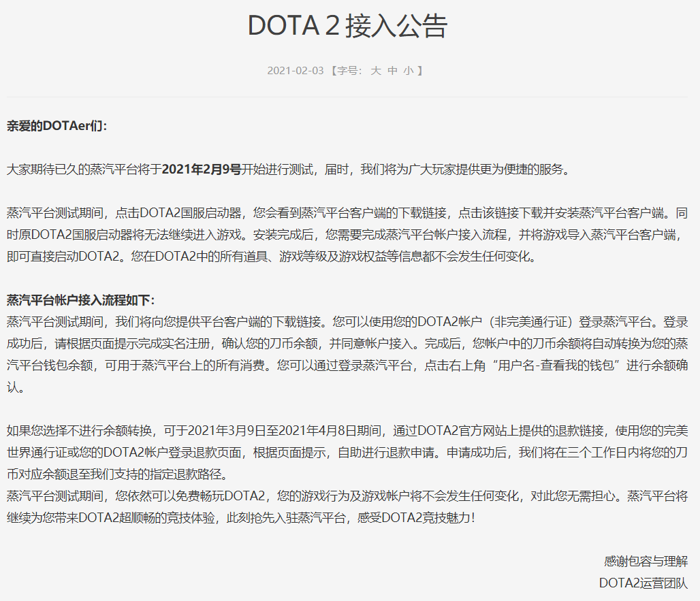Click the final phrase 感受DOTA2竞技魅力

tap(417, 517)
